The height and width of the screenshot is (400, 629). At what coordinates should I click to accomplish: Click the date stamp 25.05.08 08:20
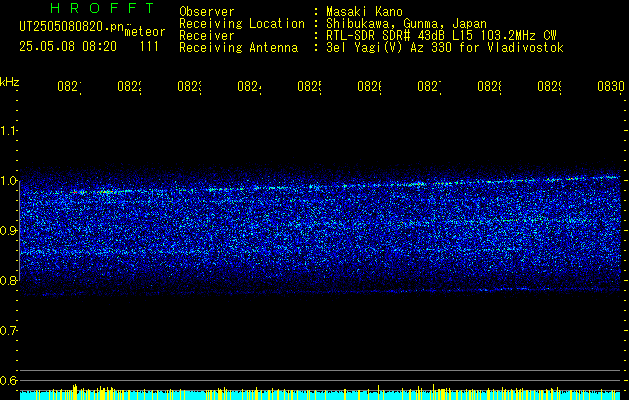pos(68,47)
